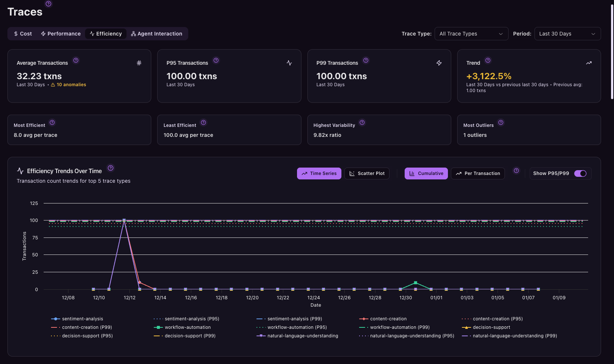Switch to the Cost tab

(x=23, y=34)
